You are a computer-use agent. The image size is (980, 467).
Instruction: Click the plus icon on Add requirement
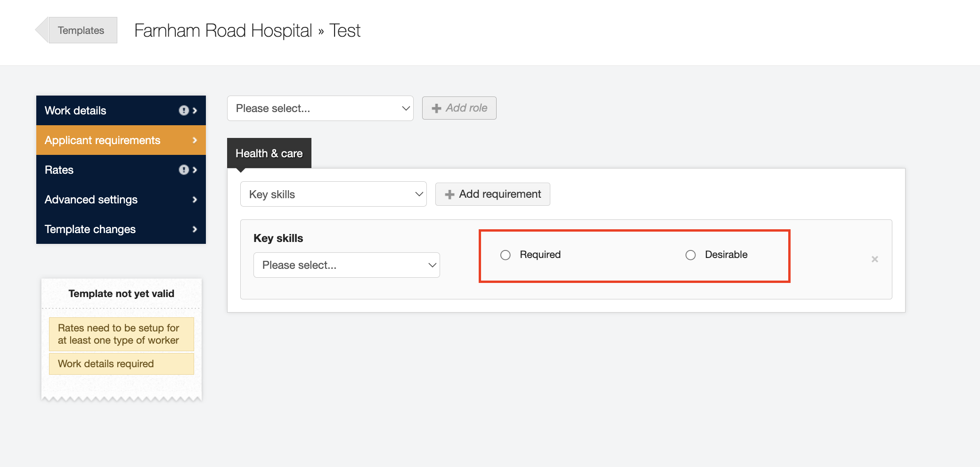click(x=449, y=194)
